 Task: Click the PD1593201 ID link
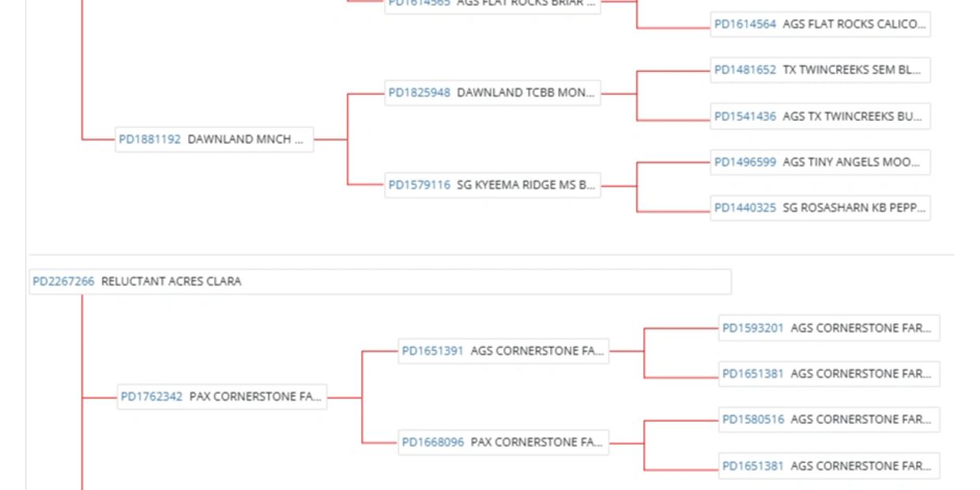[752, 327]
